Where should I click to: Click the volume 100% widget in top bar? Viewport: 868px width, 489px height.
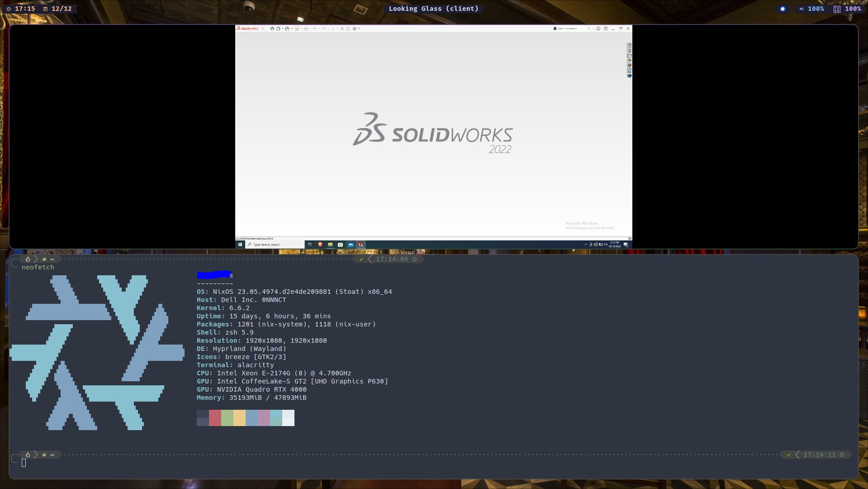811,9
